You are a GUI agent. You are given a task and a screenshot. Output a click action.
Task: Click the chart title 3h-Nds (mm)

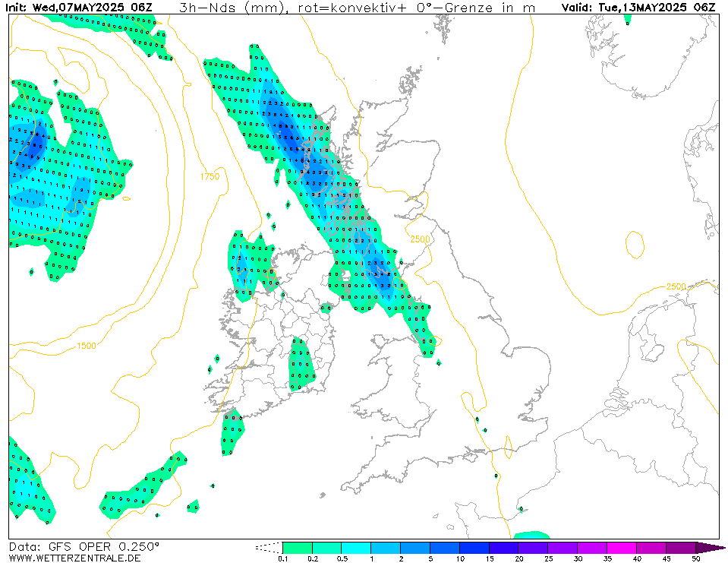point(232,8)
